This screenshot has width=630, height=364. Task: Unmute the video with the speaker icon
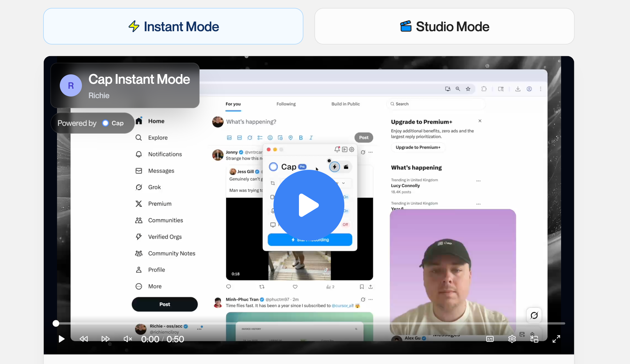128,339
